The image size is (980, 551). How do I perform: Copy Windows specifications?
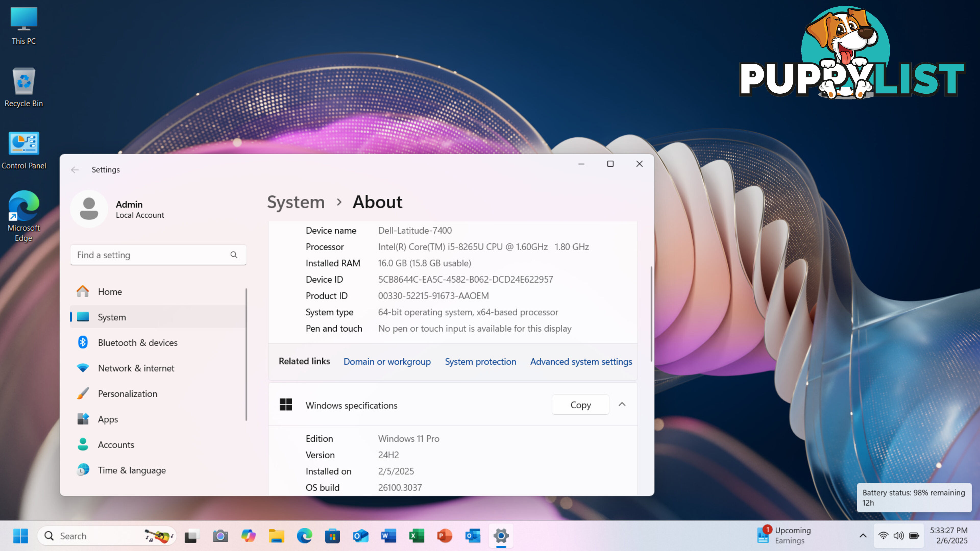581,405
